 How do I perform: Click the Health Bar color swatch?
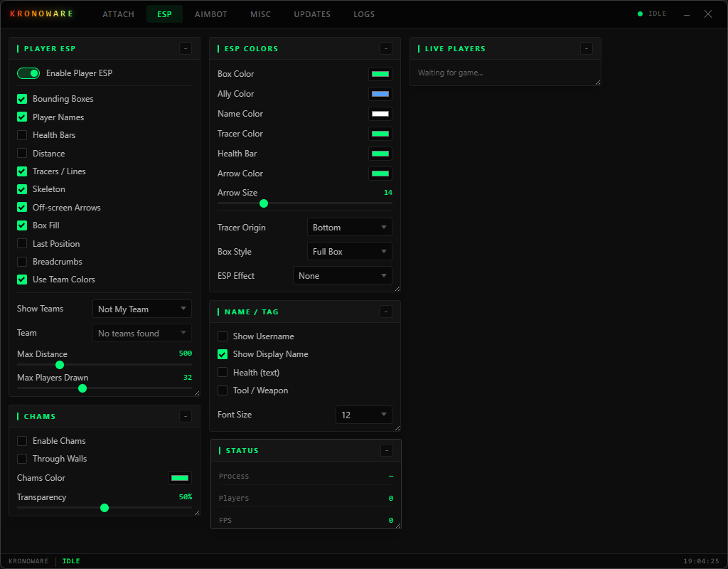pos(380,154)
